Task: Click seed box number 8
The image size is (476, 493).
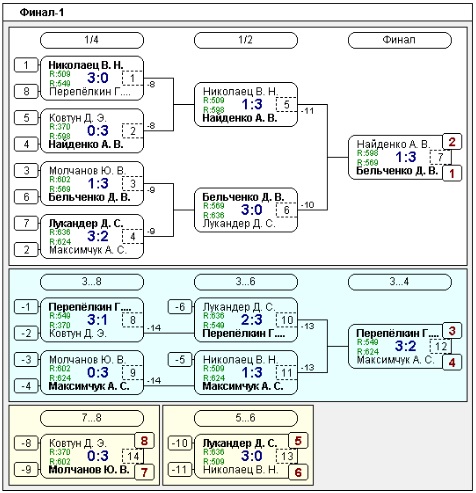Action: click(26, 91)
